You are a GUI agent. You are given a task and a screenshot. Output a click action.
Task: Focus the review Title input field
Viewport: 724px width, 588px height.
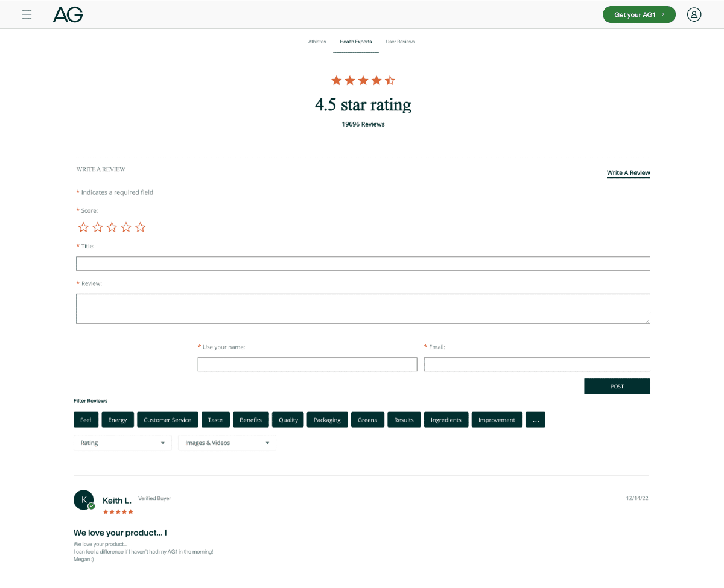[x=363, y=264]
